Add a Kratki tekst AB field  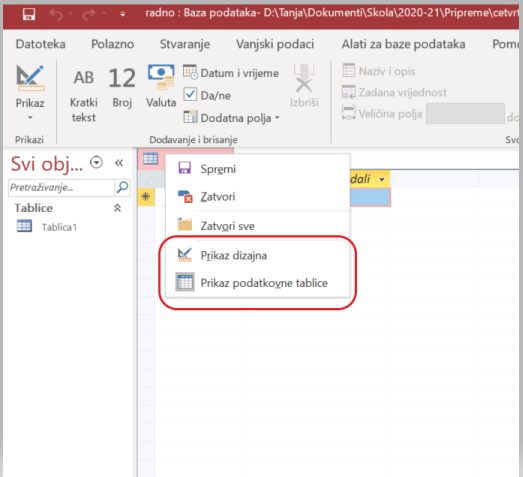pyautogui.click(x=83, y=94)
